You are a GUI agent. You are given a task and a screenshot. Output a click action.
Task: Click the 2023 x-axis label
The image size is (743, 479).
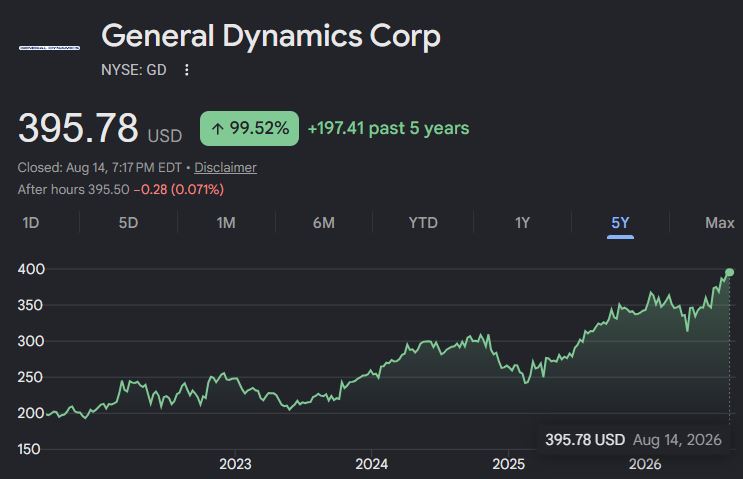pyautogui.click(x=236, y=464)
